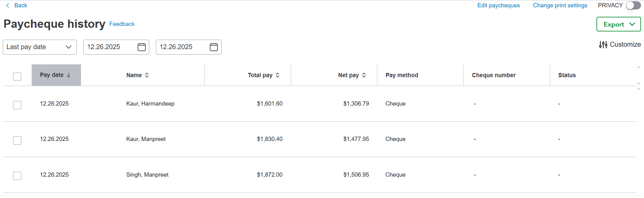
Task: Expand the Export dropdown menu
Action: 618,24
